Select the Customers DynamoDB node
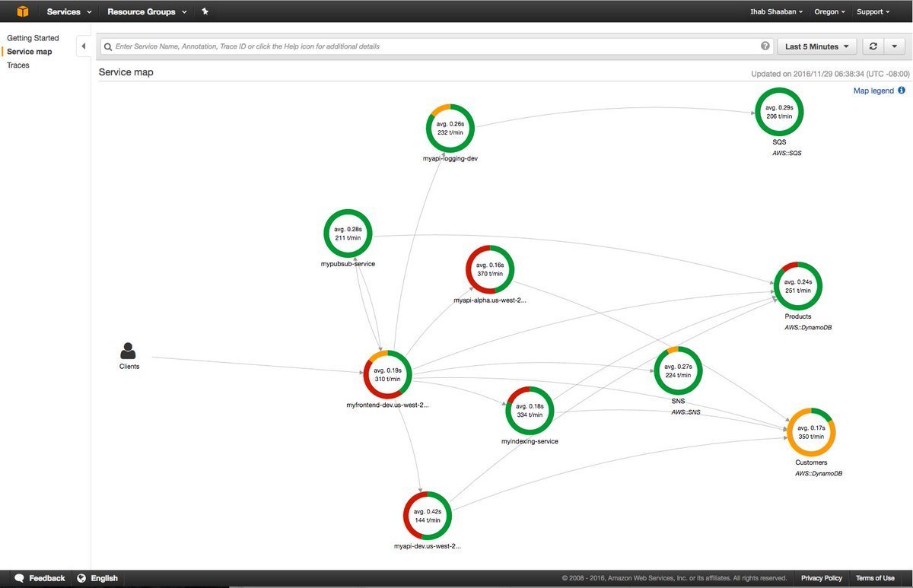This screenshot has height=588, width=913. click(x=811, y=432)
